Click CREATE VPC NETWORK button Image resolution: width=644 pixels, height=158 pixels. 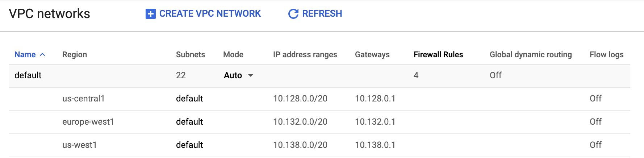203,14
